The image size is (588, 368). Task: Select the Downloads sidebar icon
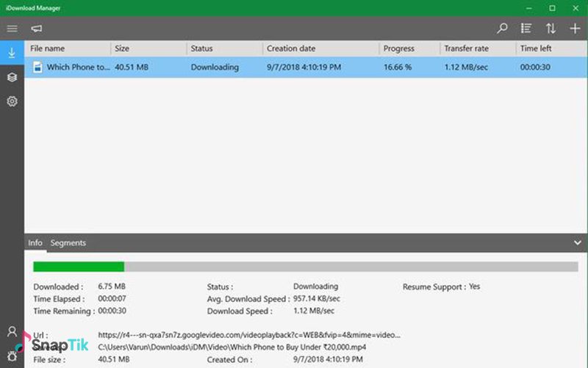[12, 53]
